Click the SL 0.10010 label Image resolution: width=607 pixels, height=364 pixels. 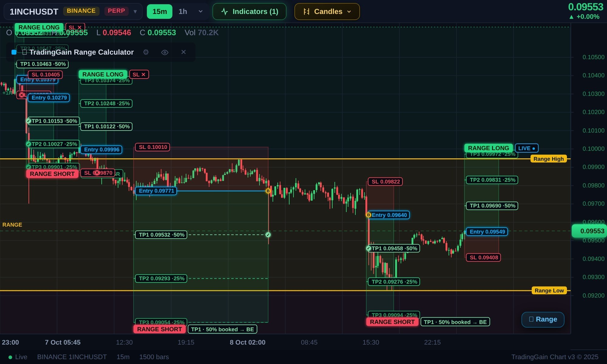153,147
